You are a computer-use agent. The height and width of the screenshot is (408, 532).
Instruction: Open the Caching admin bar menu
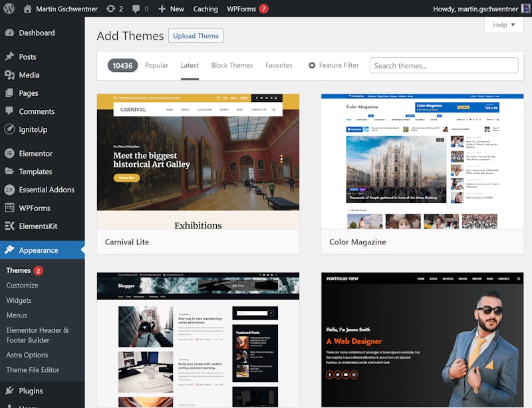click(205, 9)
